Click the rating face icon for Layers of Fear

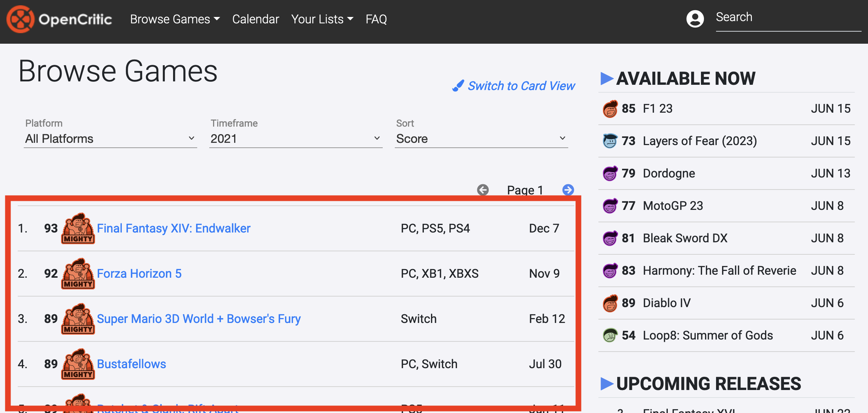click(610, 141)
